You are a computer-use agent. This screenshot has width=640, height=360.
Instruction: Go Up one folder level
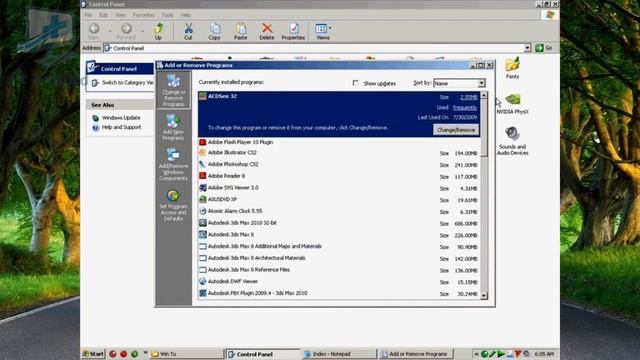click(158, 31)
